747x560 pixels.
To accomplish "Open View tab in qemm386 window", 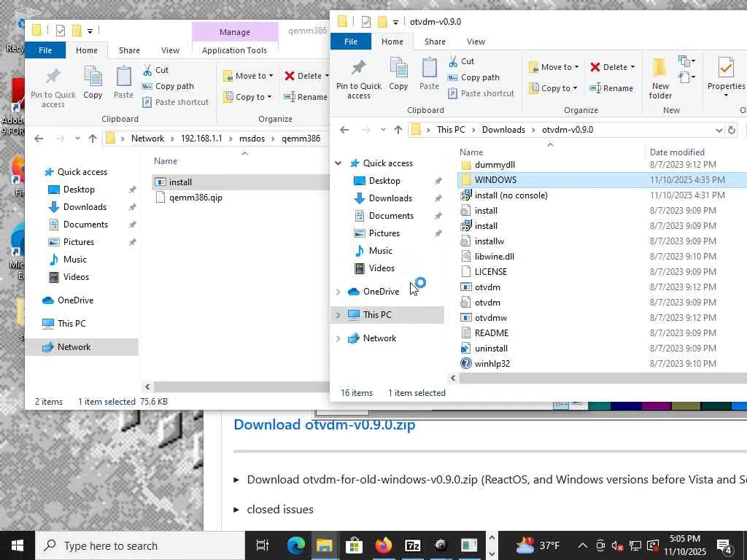I will coord(170,50).
